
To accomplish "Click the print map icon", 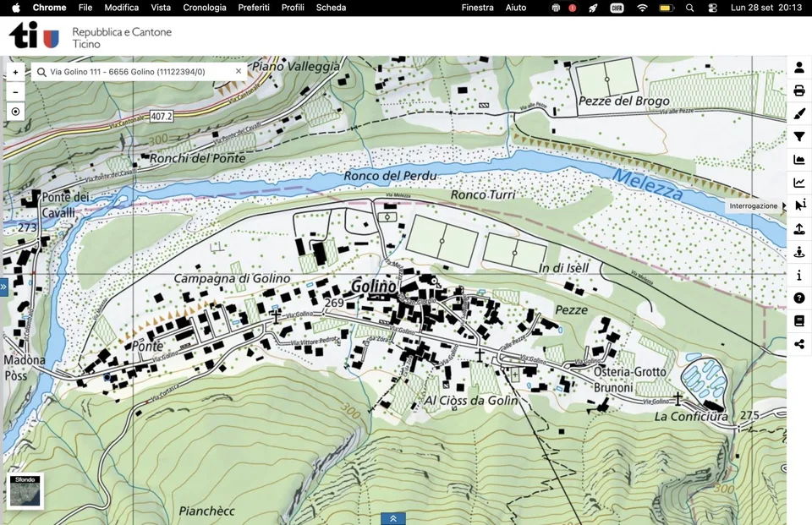I will pyautogui.click(x=799, y=90).
